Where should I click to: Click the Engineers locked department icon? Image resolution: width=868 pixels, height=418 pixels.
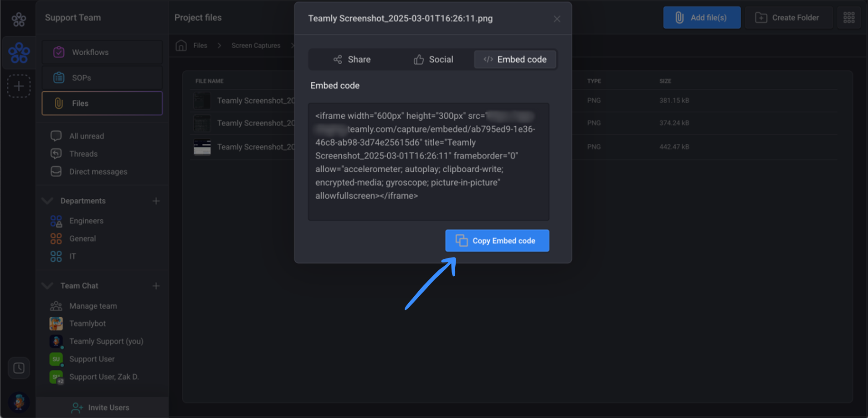(56, 221)
